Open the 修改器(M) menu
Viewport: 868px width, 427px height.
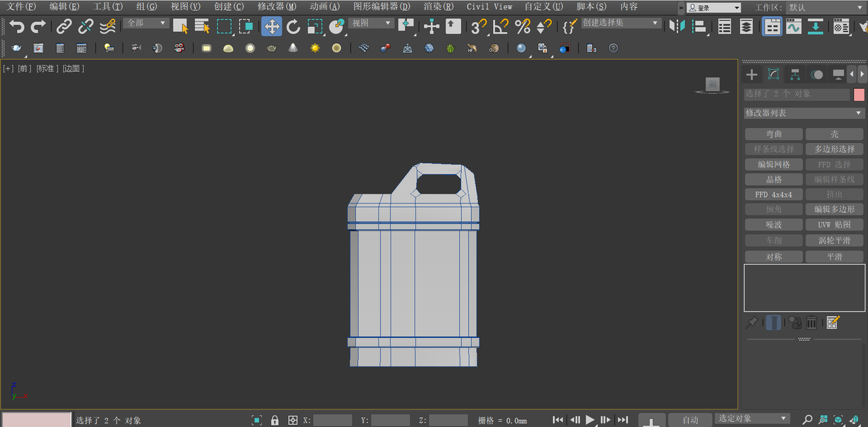click(277, 6)
